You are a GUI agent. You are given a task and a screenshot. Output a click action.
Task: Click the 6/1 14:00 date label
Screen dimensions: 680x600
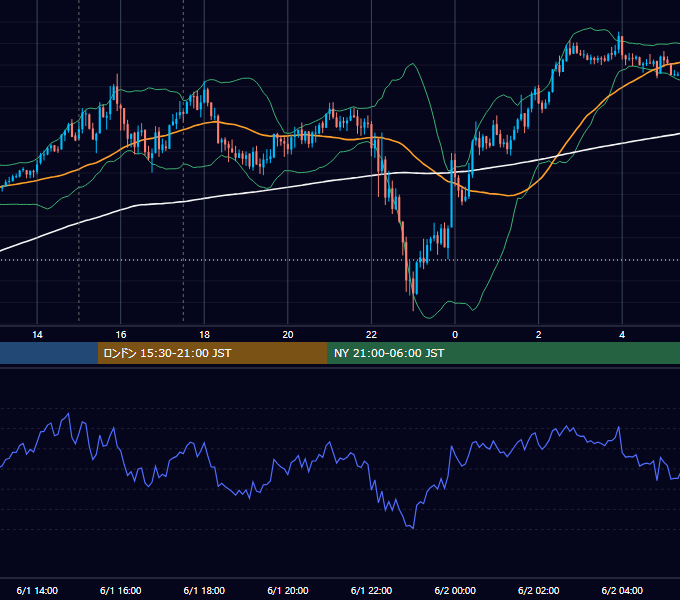pyautogui.click(x=37, y=590)
